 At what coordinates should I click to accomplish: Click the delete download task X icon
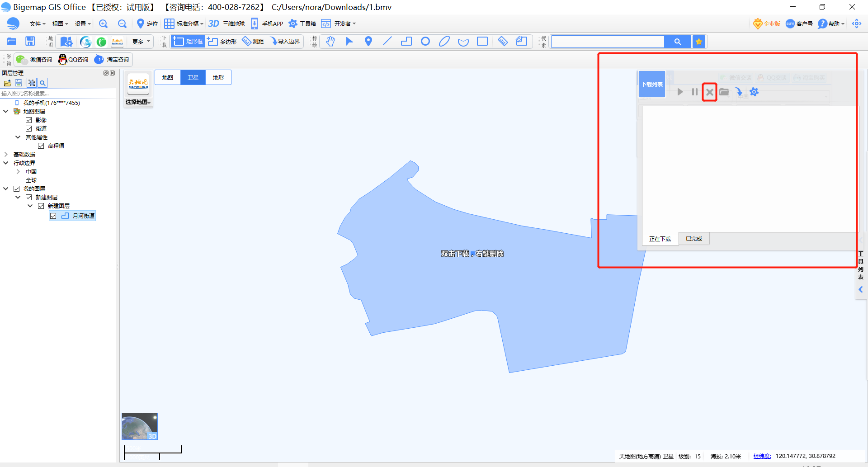coord(709,92)
